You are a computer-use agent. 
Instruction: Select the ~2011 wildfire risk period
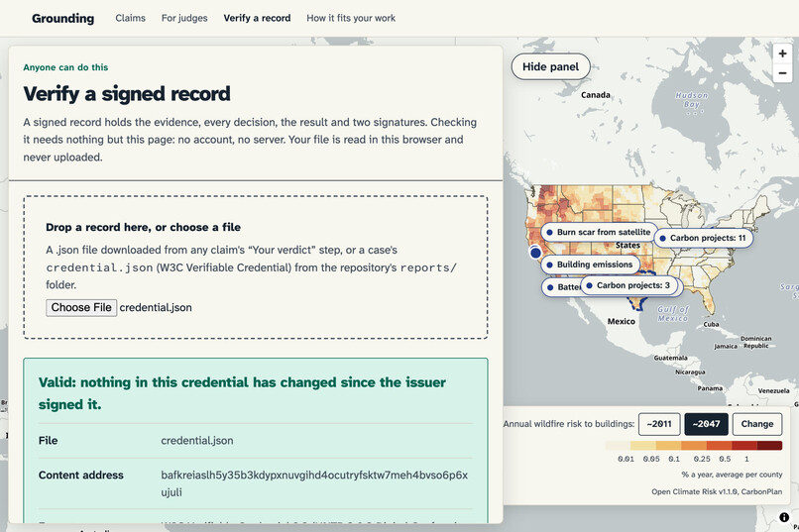point(659,424)
